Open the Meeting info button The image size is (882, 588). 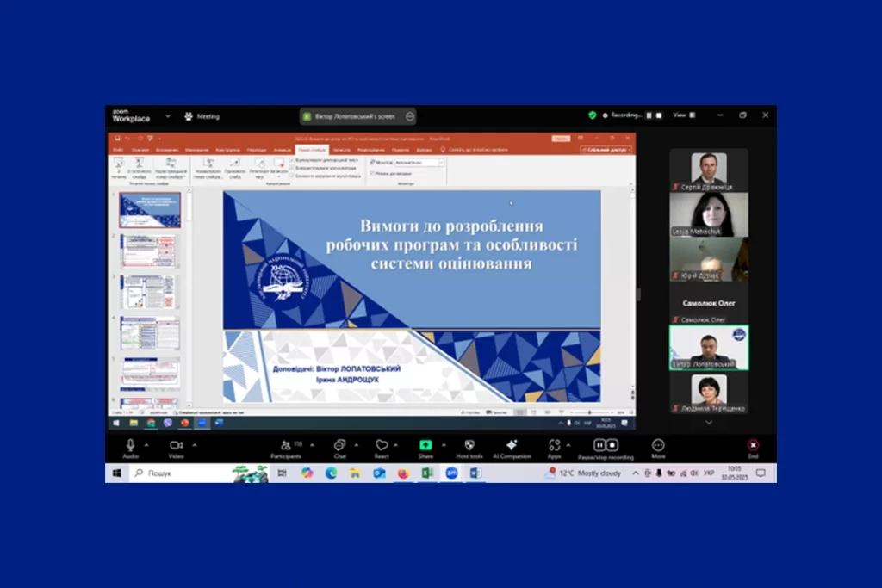pos(202,116)
